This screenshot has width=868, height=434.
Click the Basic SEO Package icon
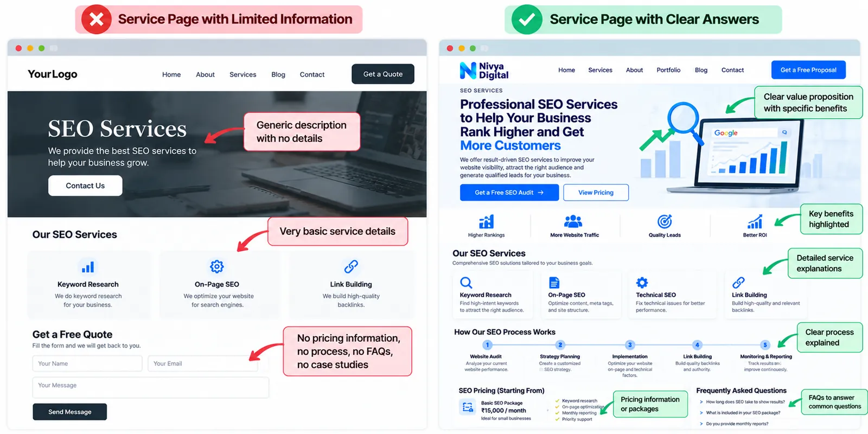point(467,407)
